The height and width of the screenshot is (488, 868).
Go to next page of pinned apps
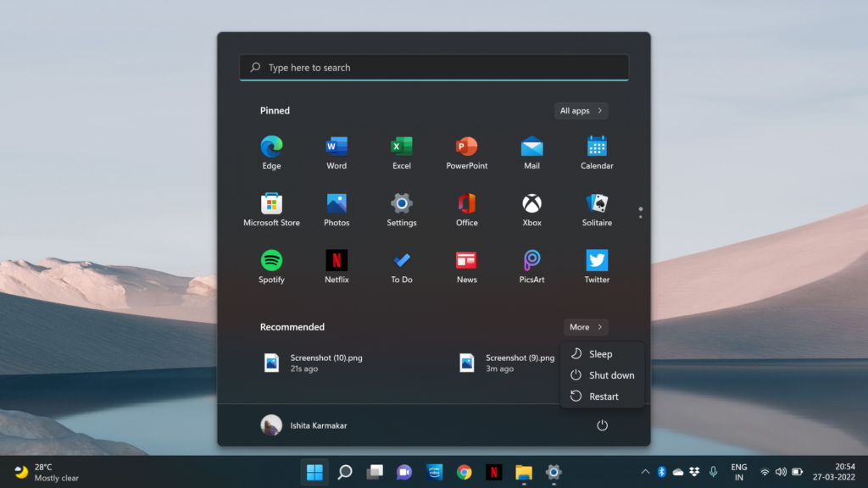[x=641, y=216]
